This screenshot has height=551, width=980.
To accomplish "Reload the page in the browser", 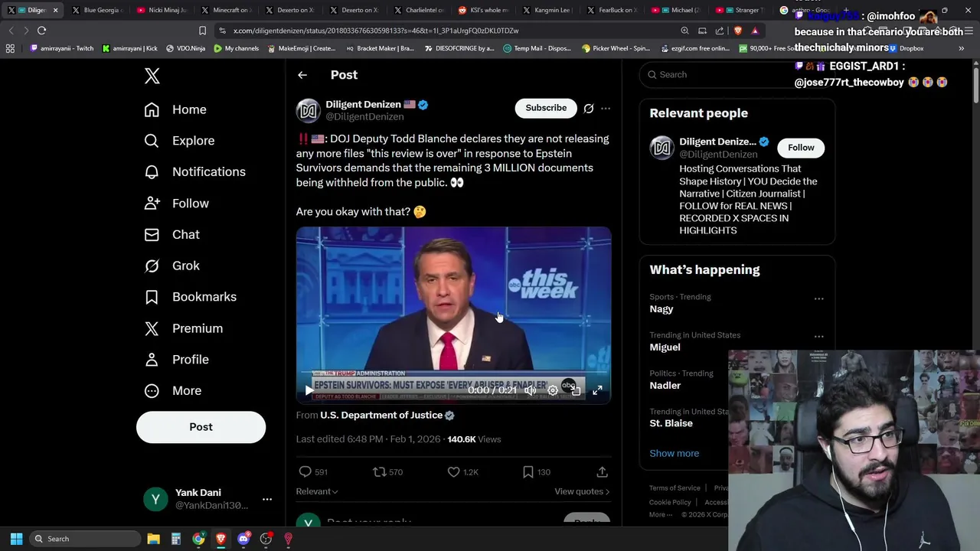I will 41,31.
